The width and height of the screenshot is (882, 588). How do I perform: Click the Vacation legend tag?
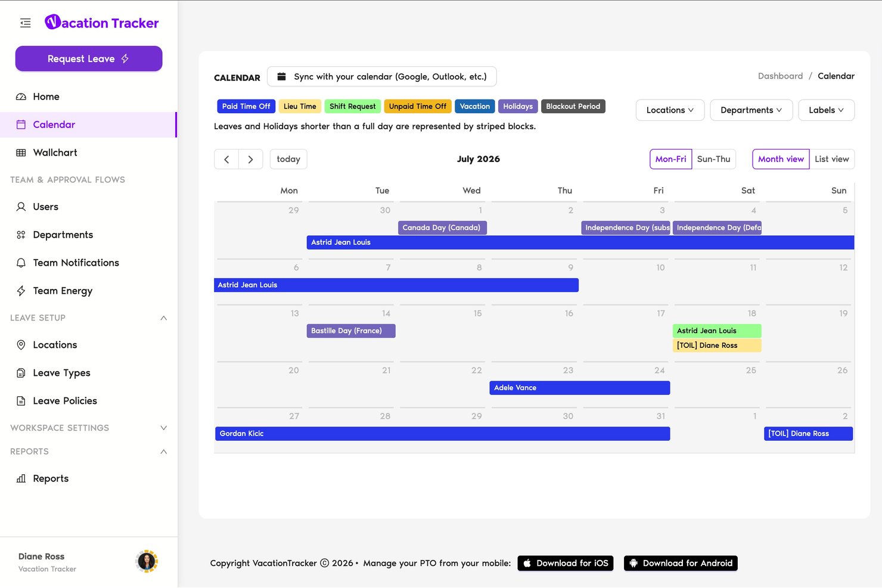tap(475, 106)
